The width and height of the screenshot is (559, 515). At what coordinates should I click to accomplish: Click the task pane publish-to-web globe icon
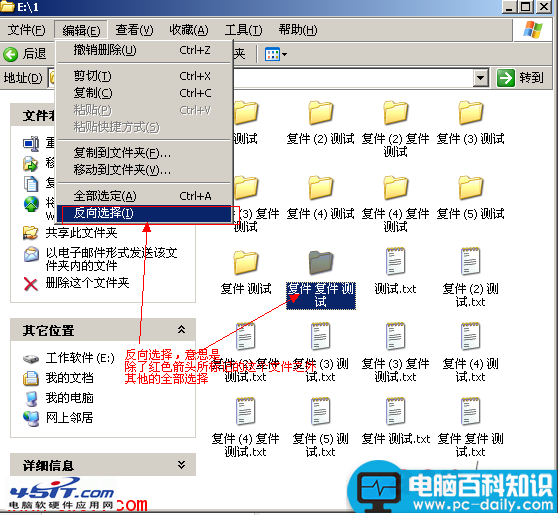31,204
